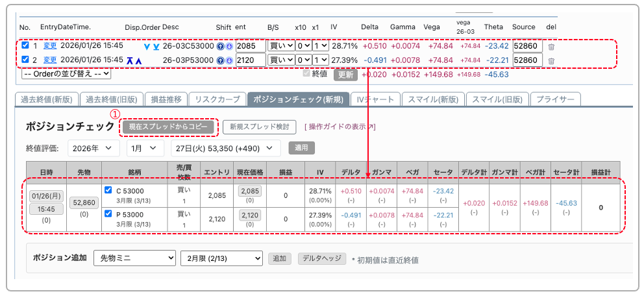Click the デルタヘッジ button

pyautogui.click(x=322, y=258)
